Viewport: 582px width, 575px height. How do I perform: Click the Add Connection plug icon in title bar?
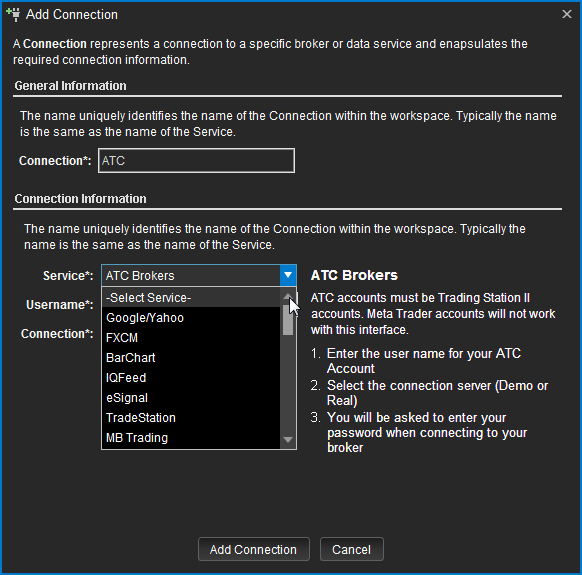[13, 14]
